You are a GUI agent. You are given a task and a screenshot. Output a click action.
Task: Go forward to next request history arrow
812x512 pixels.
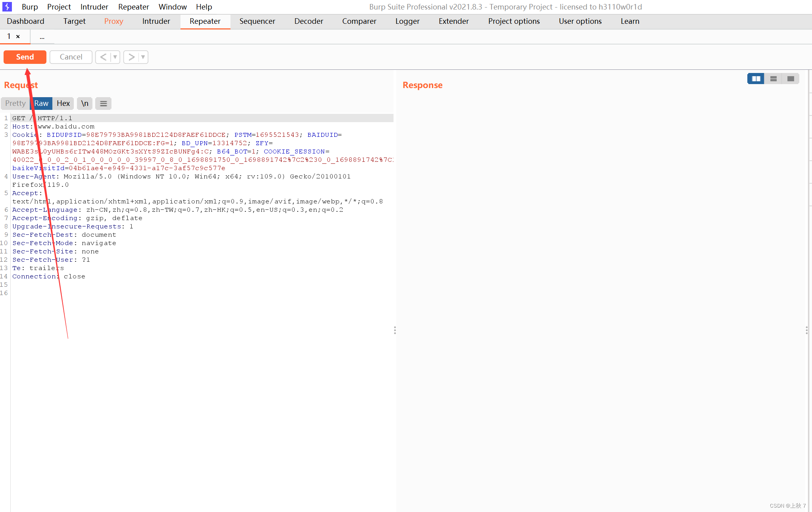coord(131,57)
